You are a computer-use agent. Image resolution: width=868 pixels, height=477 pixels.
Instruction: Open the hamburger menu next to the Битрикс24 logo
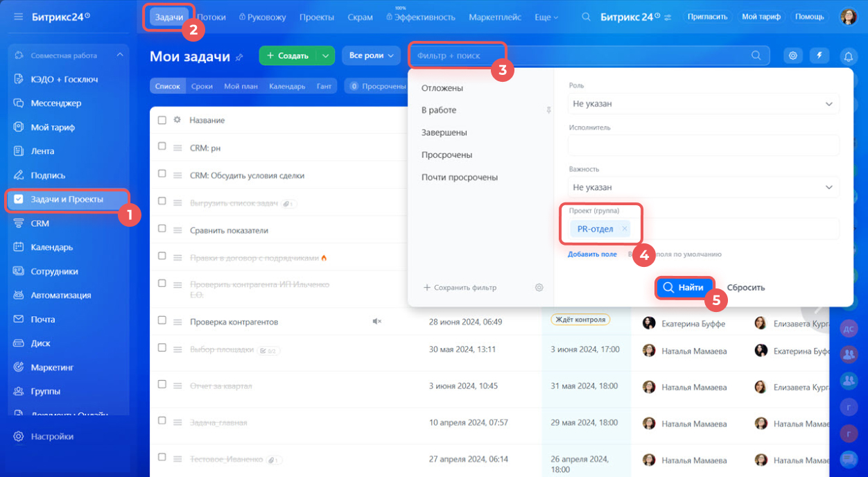coord(18,17)
